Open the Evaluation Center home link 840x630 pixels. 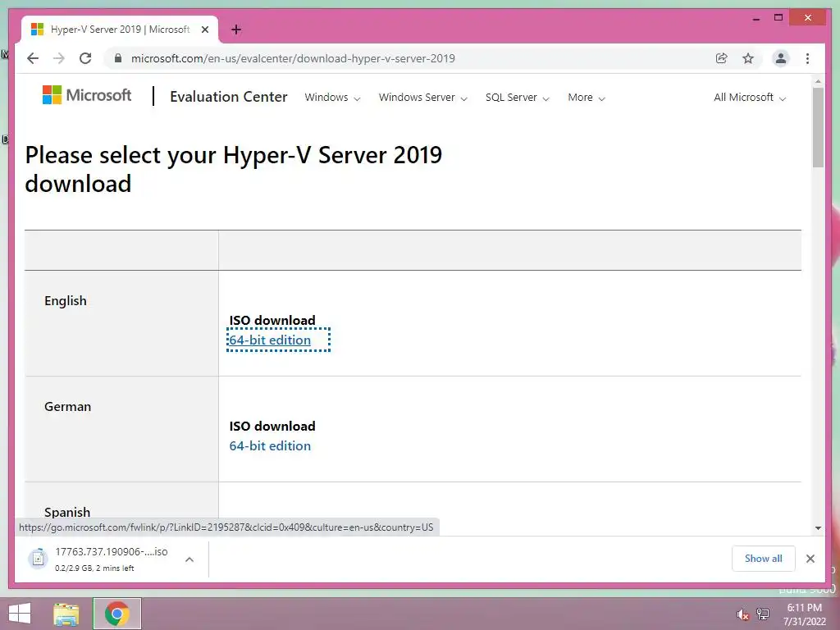[229, 97]
